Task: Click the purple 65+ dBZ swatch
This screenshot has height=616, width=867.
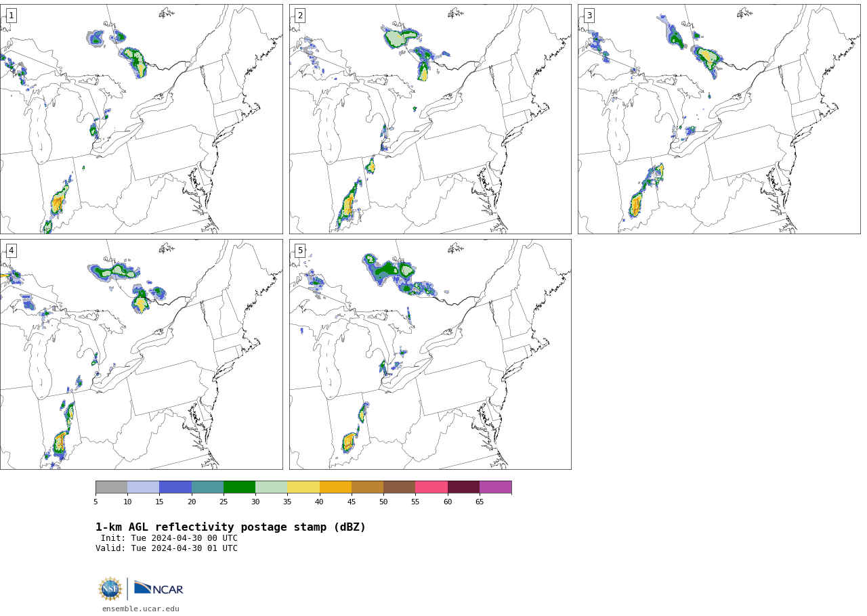Action: click(496, 487)
